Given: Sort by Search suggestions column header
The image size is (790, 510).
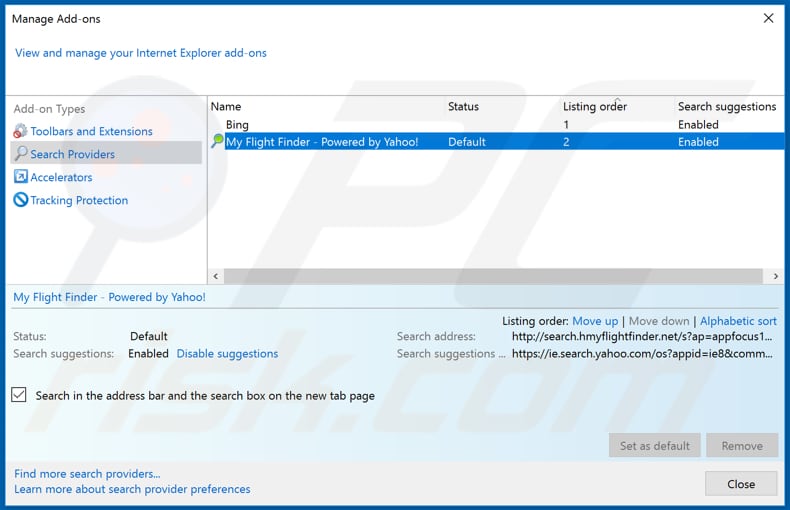Looking at the screenshot, I should click(x=727, y=106).
